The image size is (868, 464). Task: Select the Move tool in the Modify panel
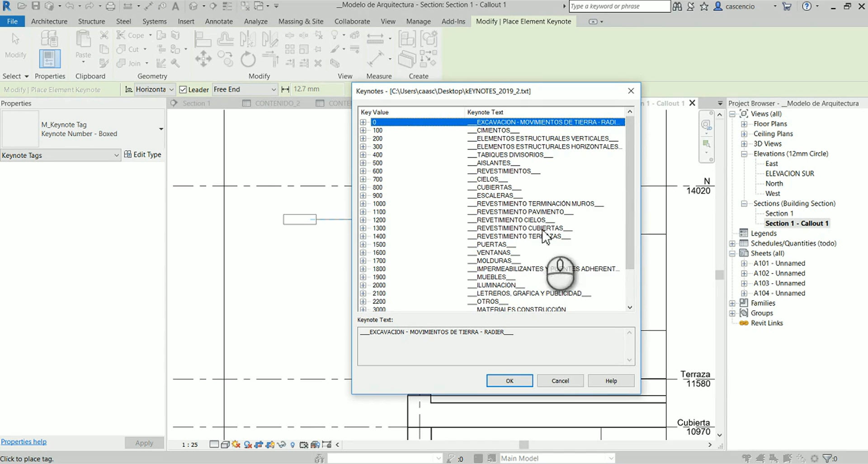click(203, 59)
